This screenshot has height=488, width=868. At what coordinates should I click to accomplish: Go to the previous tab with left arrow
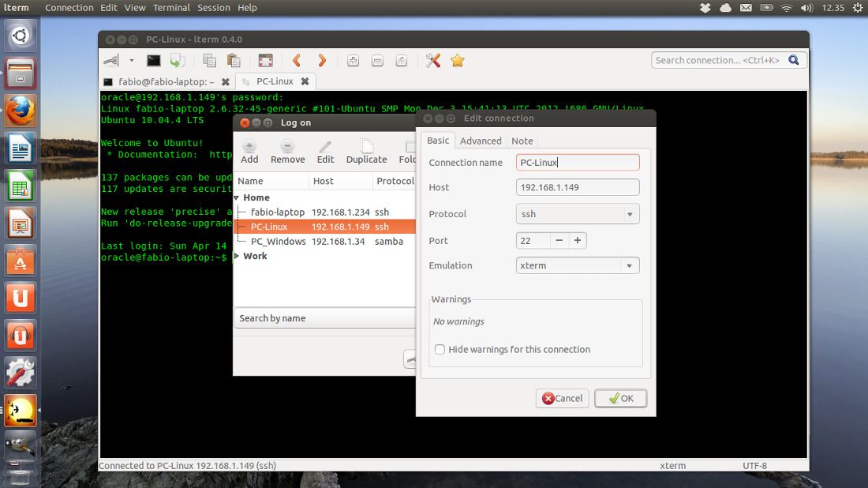297,61
